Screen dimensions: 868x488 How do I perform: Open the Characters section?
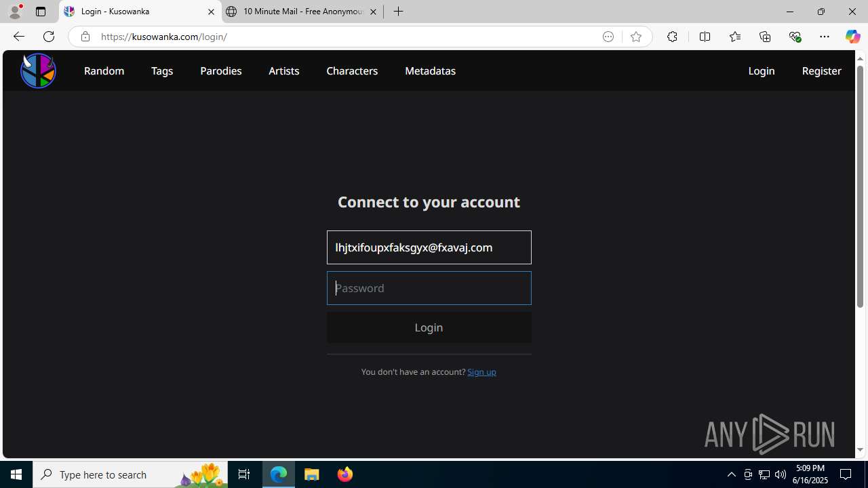tap(352, 70)
